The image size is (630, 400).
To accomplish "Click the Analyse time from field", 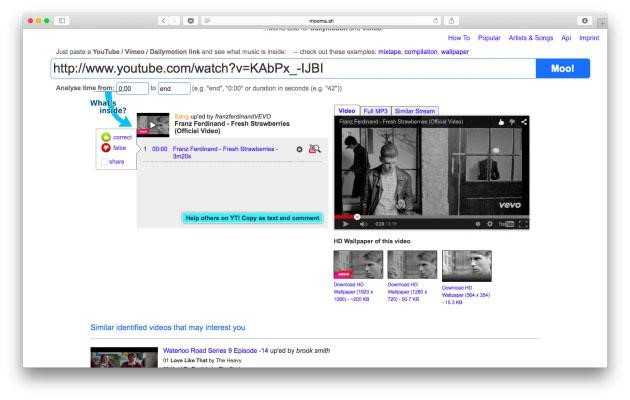I will (132, 88).
